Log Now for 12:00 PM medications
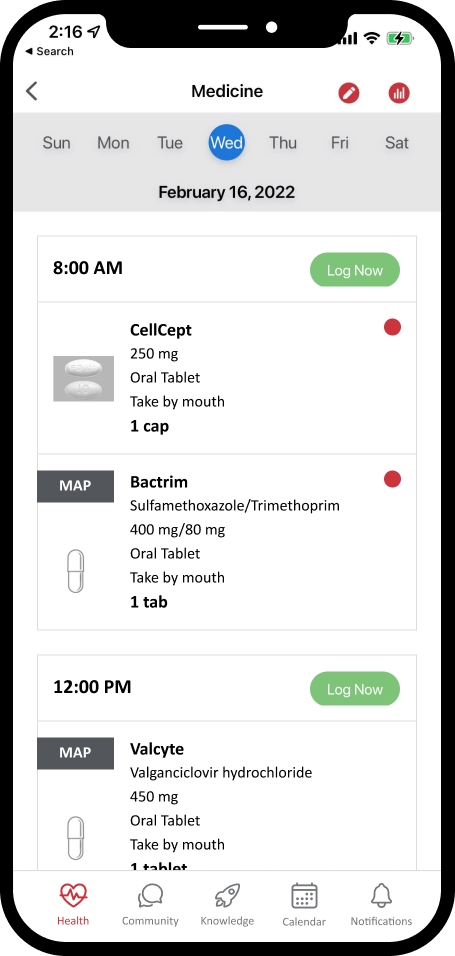Screen dimensions: 455x956 [x=355, y=689]
